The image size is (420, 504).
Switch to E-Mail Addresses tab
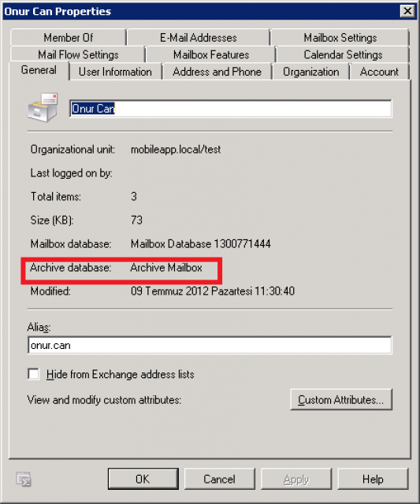pos(199,38)
